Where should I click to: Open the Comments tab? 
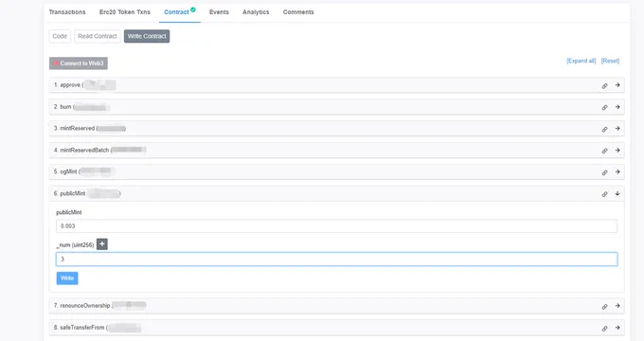click(298, 12)
